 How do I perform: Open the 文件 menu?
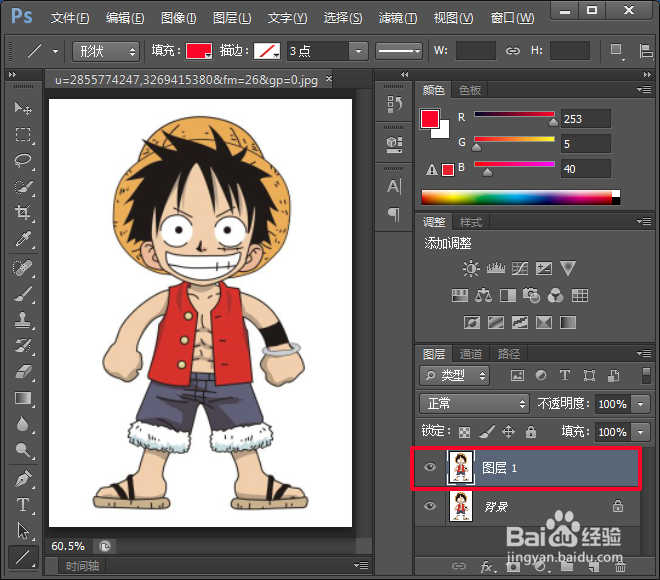click(70, 18)
